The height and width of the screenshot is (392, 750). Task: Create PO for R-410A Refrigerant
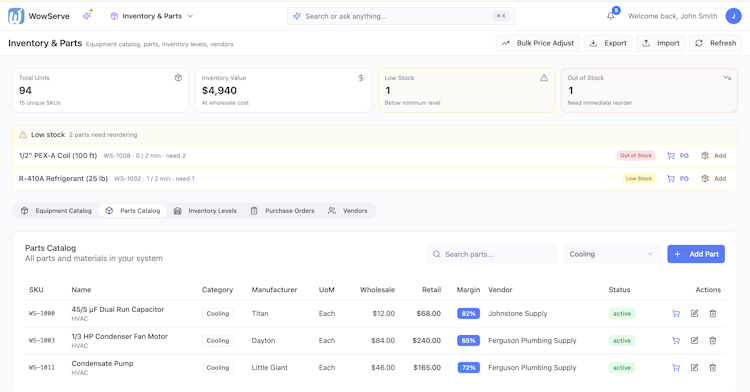click(678, 178)
